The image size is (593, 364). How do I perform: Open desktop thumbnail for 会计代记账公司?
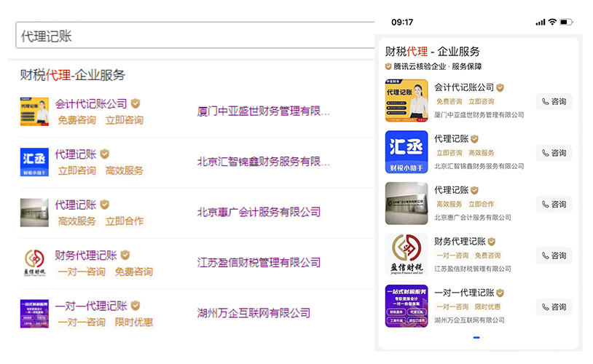[x=34, y=111]
